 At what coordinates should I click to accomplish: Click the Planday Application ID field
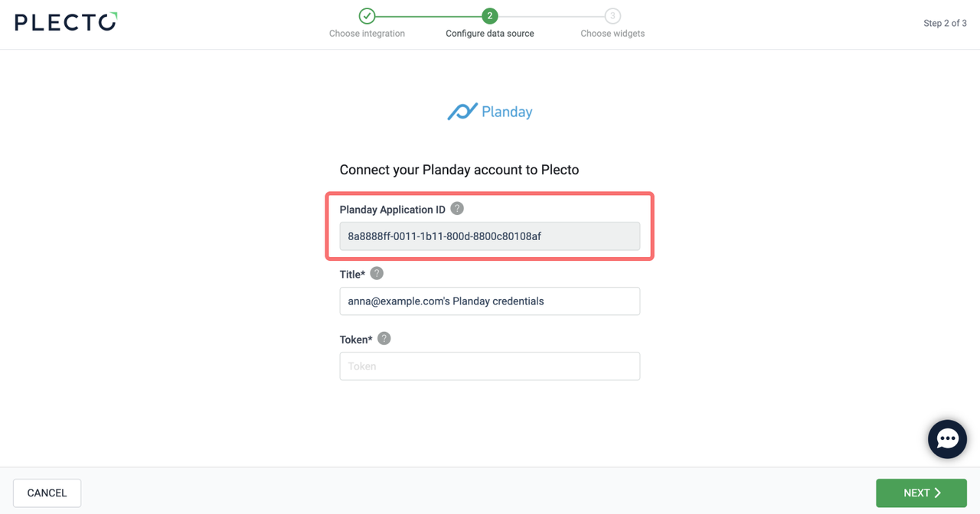tap(490, 236)
